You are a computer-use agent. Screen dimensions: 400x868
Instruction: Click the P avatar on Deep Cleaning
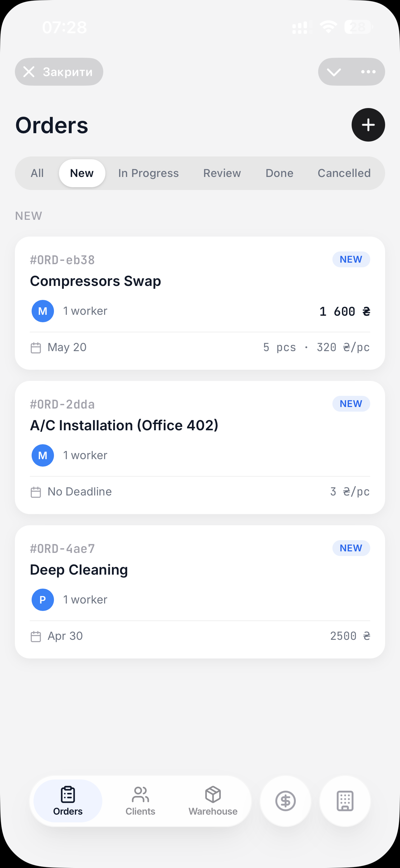pyautogui.click(x=43, y=600)
